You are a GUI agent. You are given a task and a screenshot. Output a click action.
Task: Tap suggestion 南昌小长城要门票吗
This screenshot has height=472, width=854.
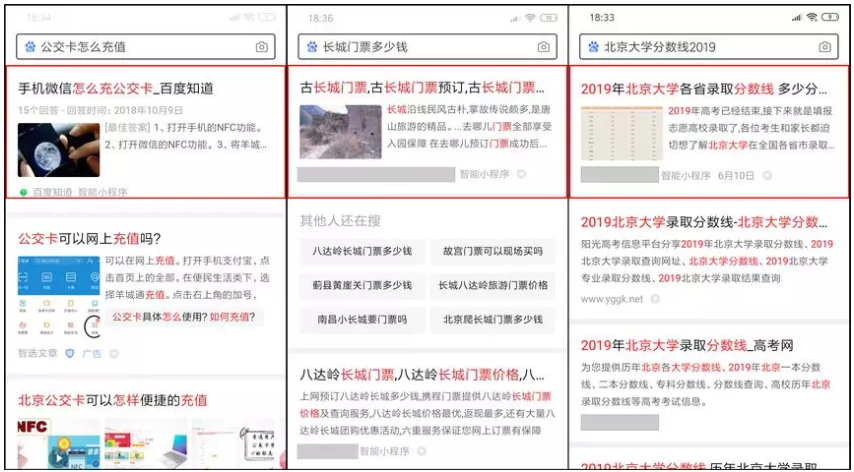click(x=362, y=320)
